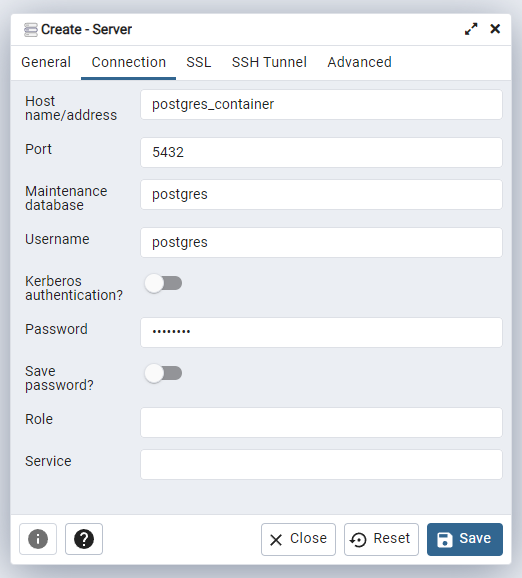Screen dimensions: 522x578
Task: Click the Save password? label
Action: [x=59, y=378]
